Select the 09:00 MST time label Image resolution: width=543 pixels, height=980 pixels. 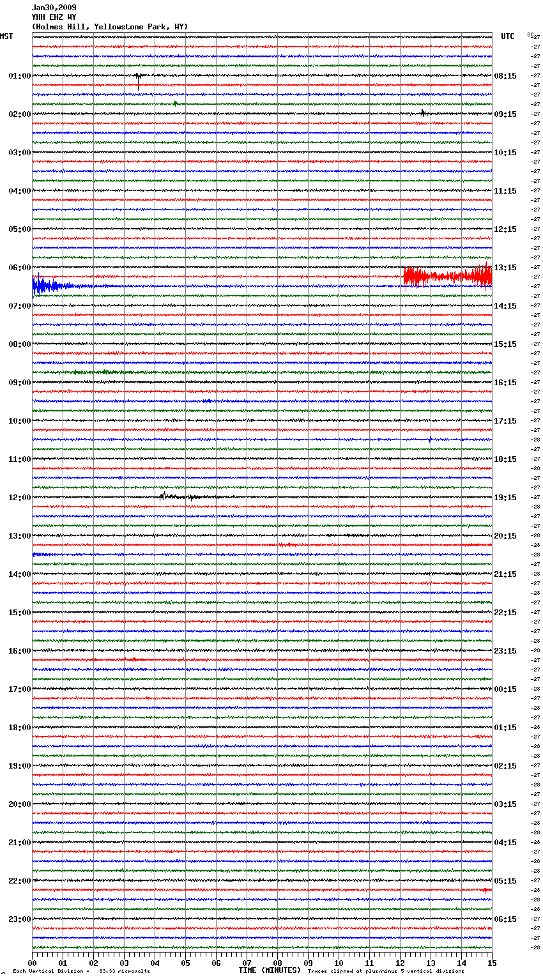pos(20,383)
